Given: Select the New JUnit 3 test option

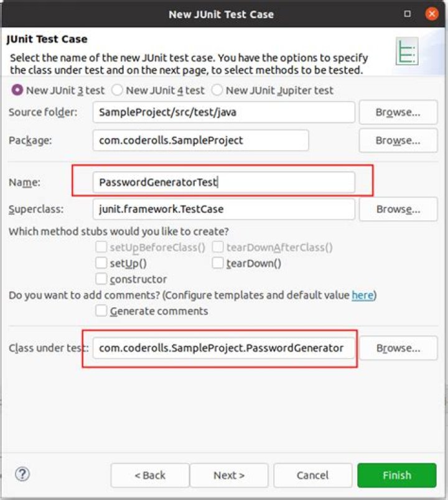Looking at the screenshot, I should point(17,90).
